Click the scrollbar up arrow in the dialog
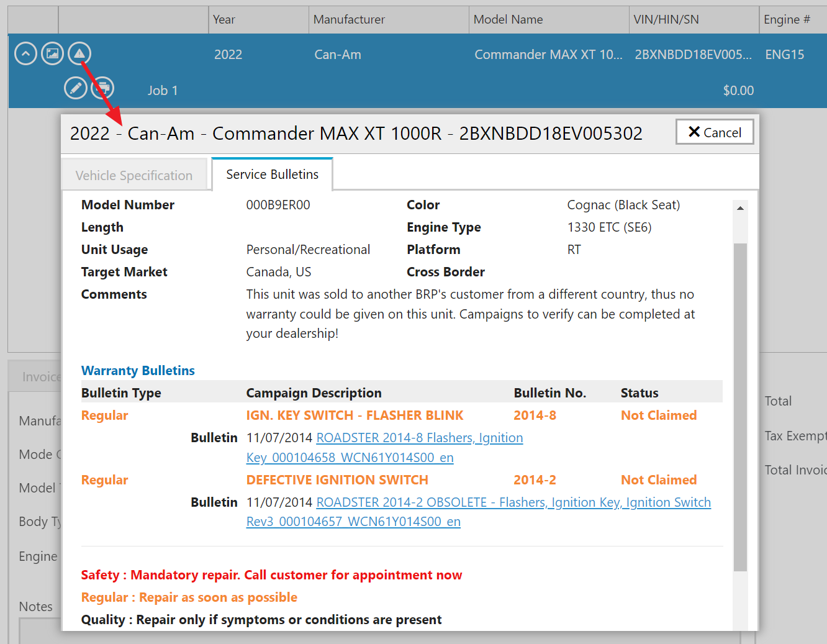827x644 pixels. click(740, 208)
